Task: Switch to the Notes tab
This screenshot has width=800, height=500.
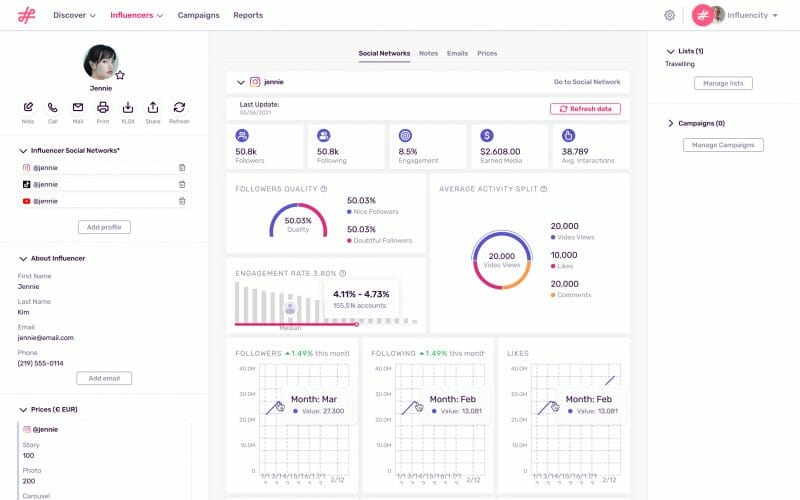Action: click(x=429, y=53)
